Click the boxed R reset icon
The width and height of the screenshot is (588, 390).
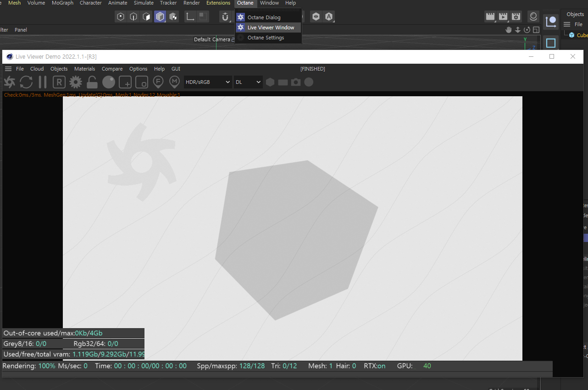click(59, 82)
